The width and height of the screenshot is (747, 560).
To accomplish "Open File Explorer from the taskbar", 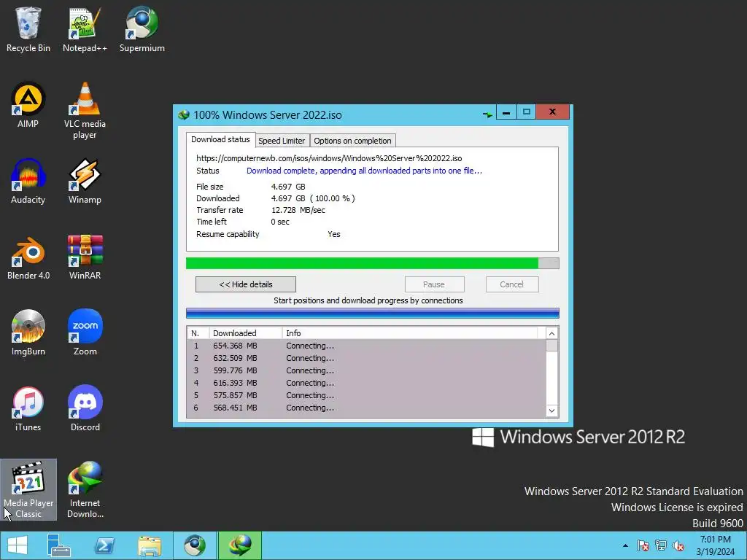I will 150,545.
